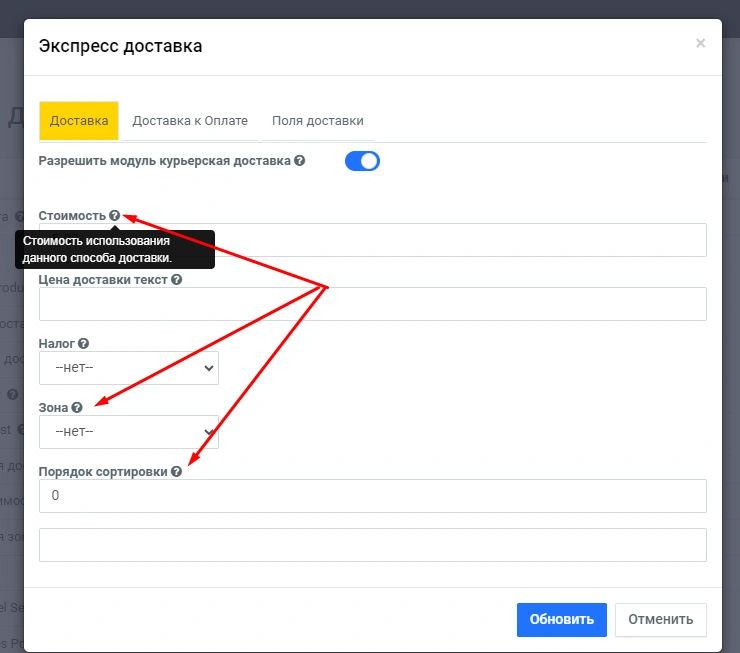Expand the Зона dropdown selector
Image resolution: width=740 pixels, height=653 pixels.
point(128,432)
